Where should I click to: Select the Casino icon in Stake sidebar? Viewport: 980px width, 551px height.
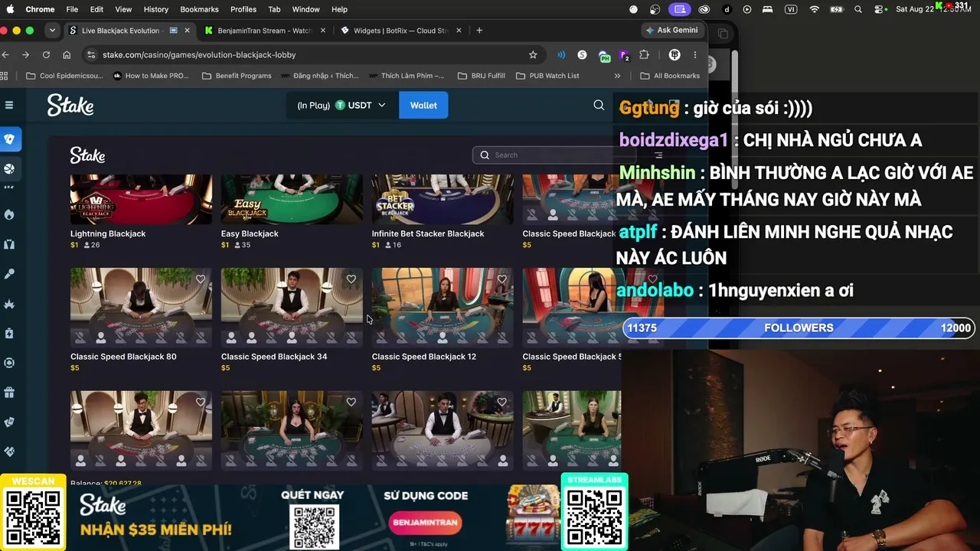tap(9, 139)
